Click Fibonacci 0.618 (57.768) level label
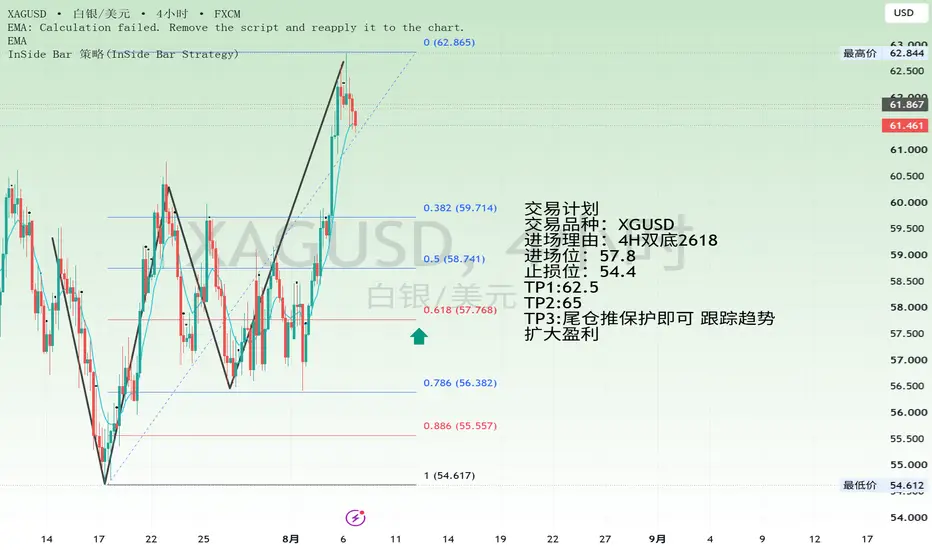 (460, 310)
